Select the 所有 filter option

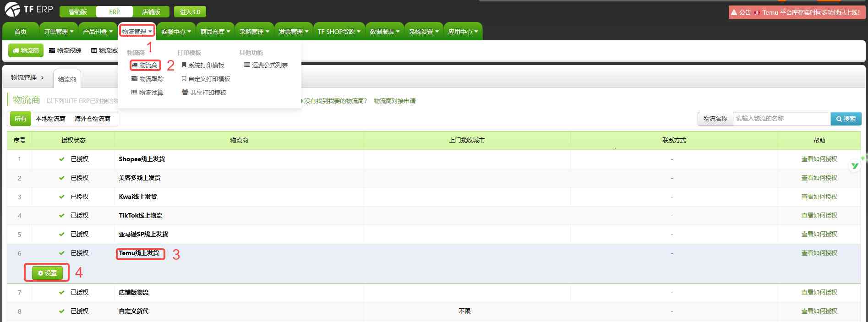(x=20, y=119)
